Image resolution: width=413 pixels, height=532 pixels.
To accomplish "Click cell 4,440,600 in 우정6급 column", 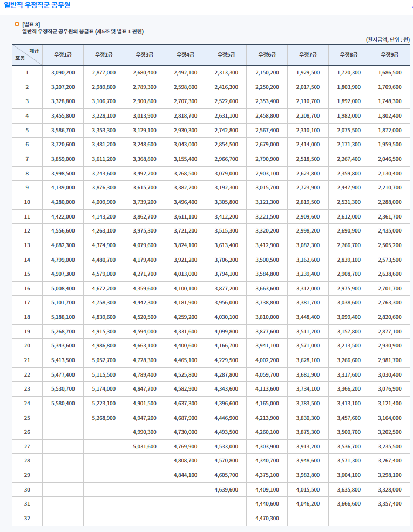I will point(267,503).
